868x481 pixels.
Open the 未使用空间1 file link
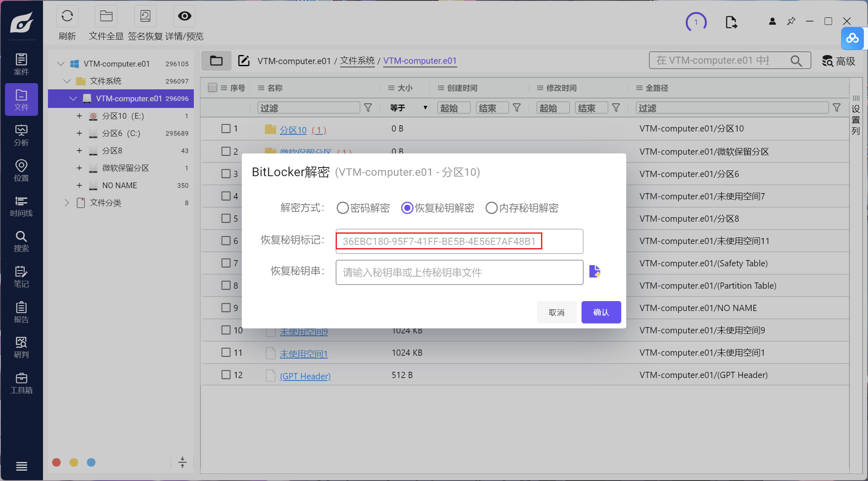303,354
